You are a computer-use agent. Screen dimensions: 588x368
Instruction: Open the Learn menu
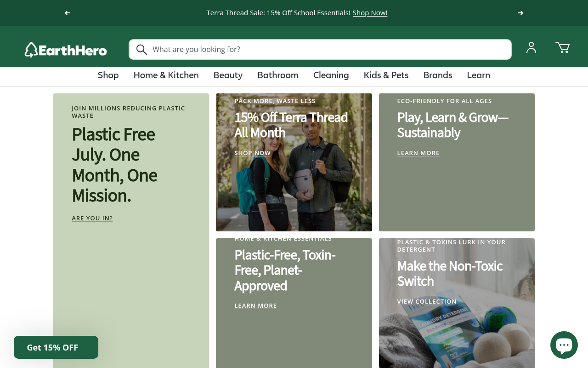pyautogui.click(x=479, y=75)
